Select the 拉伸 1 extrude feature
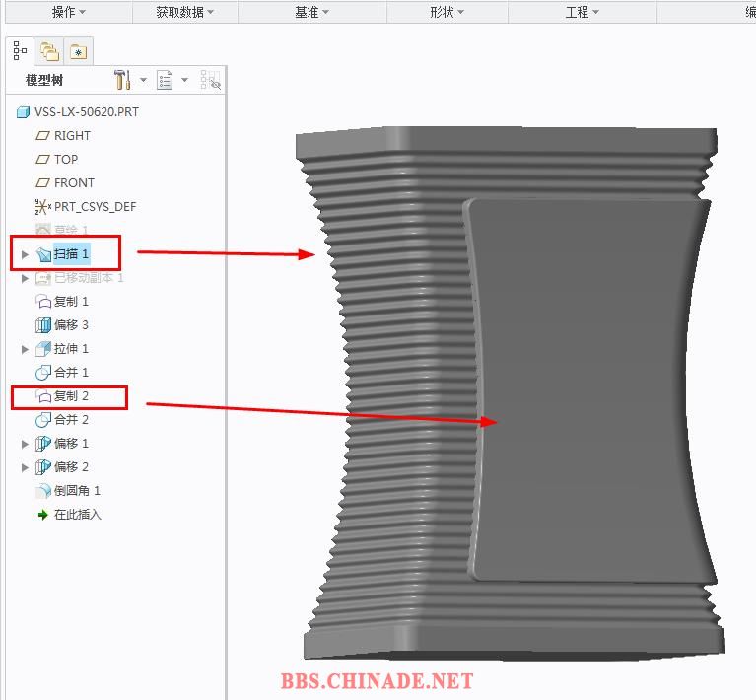The image size is (756, 700). click(71, 349)
